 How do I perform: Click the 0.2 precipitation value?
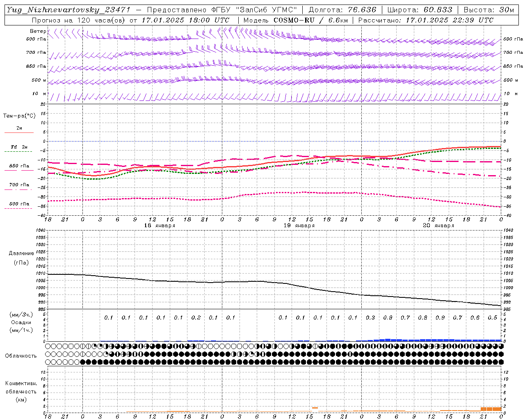pyautogui.click(x=196, y=318)
